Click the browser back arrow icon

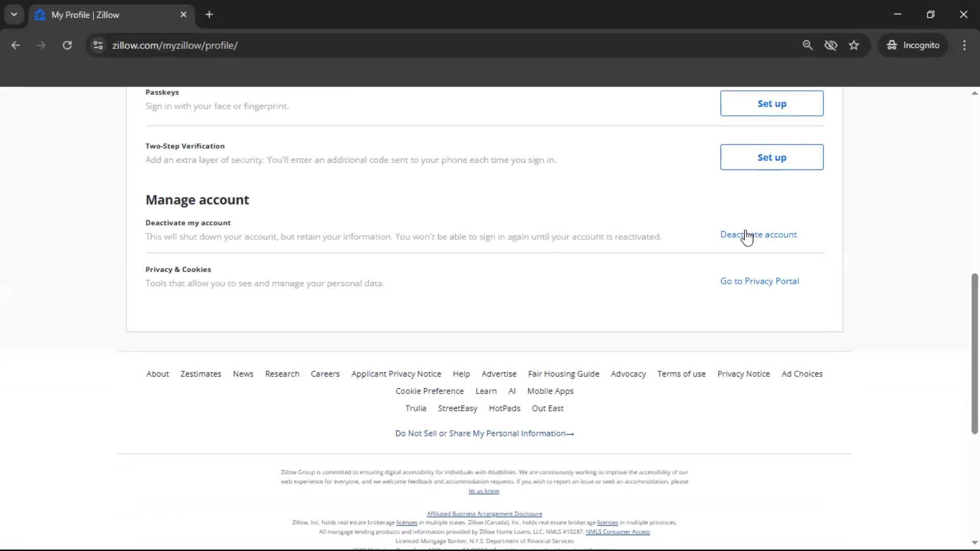tap(16, 45)
